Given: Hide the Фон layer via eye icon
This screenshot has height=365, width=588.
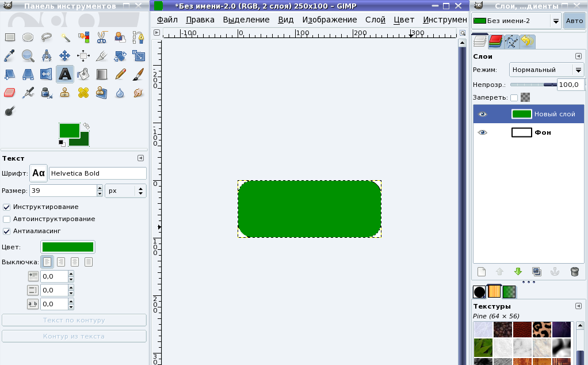Looking at the screenshot, I should tap(482, 132).
